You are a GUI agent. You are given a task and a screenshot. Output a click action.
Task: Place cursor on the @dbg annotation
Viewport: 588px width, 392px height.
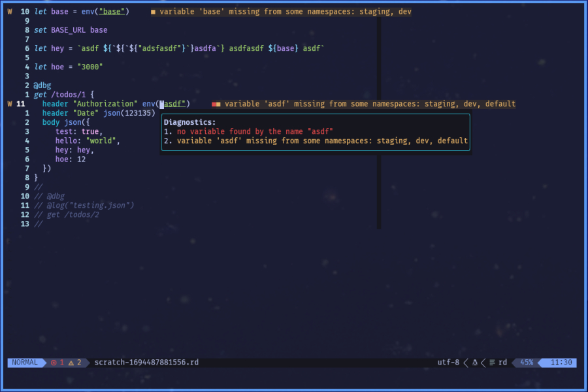pyautogui.click(x=42, y=85)
